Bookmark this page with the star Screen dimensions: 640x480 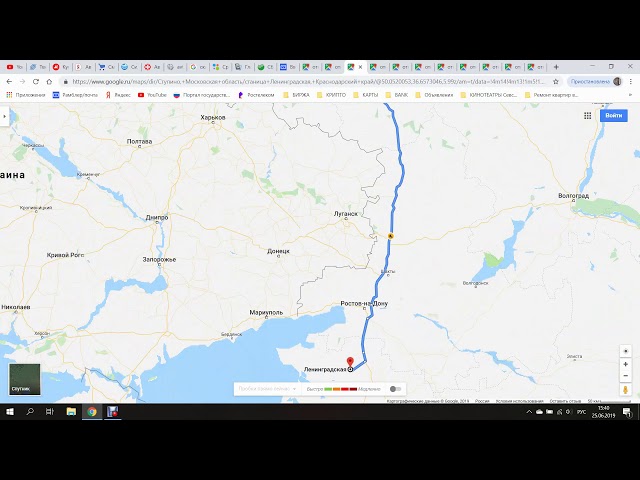coord(556,82)
